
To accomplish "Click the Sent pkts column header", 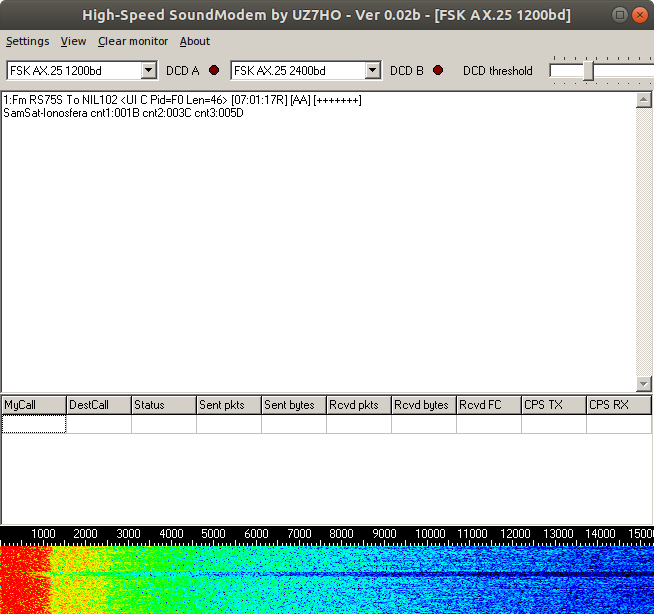I will click(229, 405).
